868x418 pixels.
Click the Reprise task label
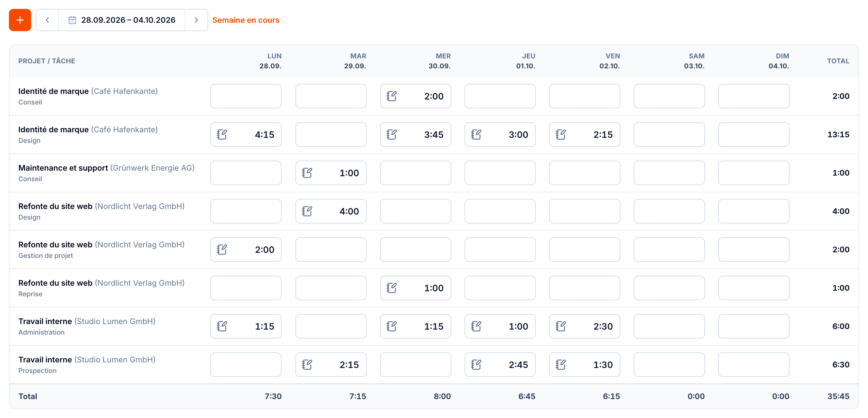click(30, 294)
